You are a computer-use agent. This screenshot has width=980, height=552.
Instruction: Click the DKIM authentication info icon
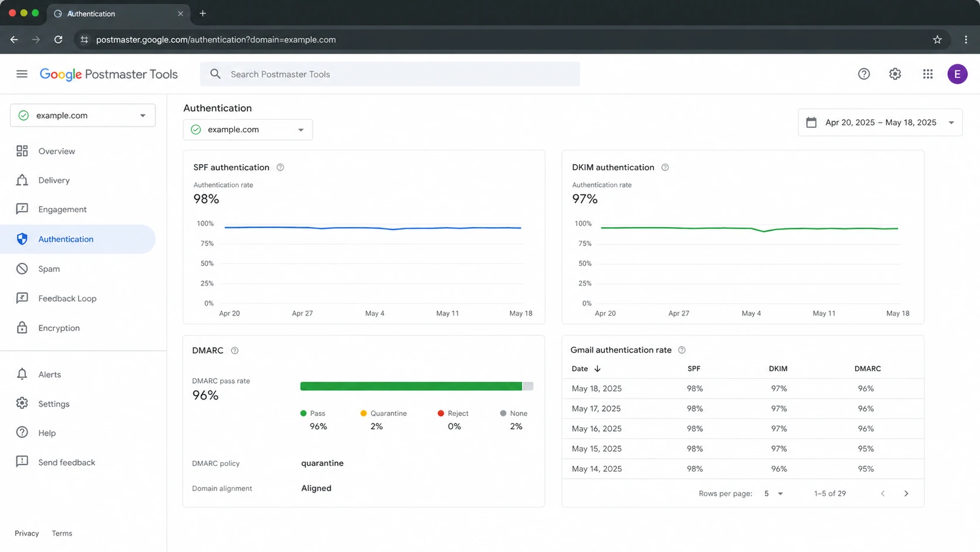pyautogui.click(x=665, y=167)
